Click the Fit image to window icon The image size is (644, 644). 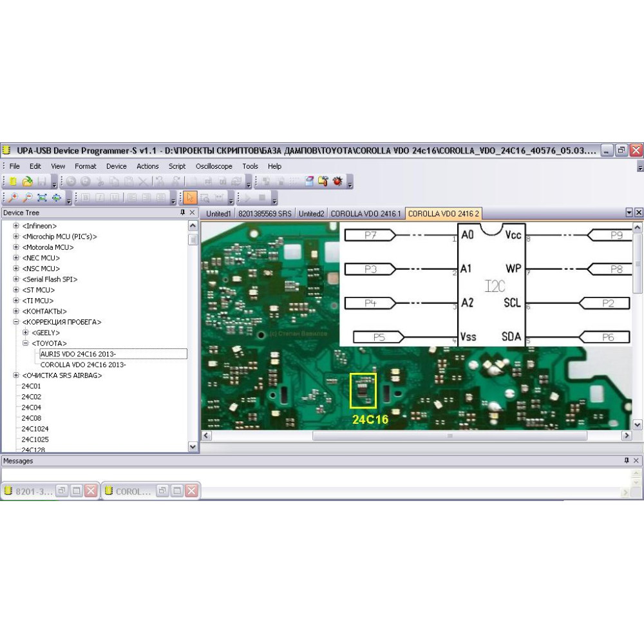[x=42, y=198]
